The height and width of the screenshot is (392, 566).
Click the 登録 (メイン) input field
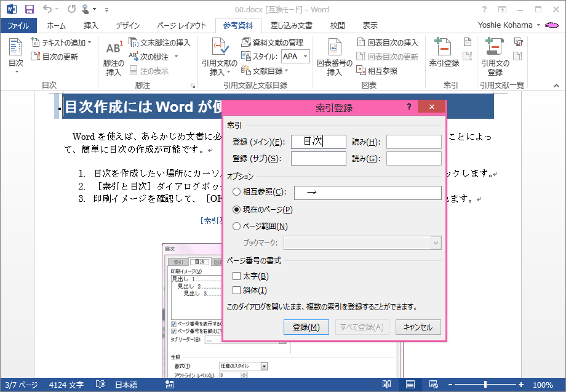[x=319, y=142]
